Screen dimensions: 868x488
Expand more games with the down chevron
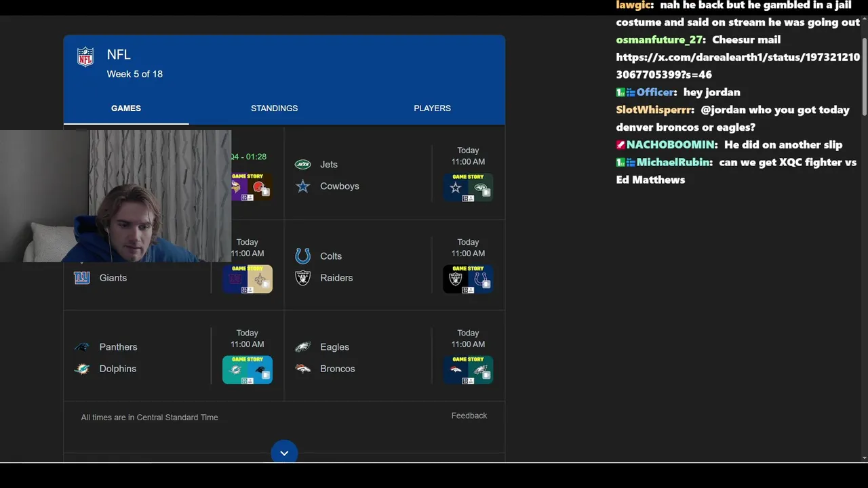pos(284,452)
